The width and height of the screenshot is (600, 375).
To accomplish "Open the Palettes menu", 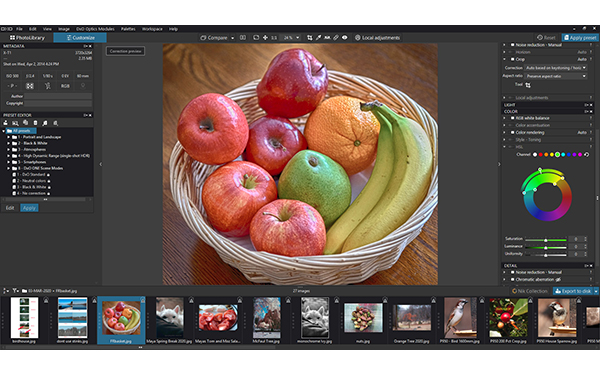I will point(128,29).
